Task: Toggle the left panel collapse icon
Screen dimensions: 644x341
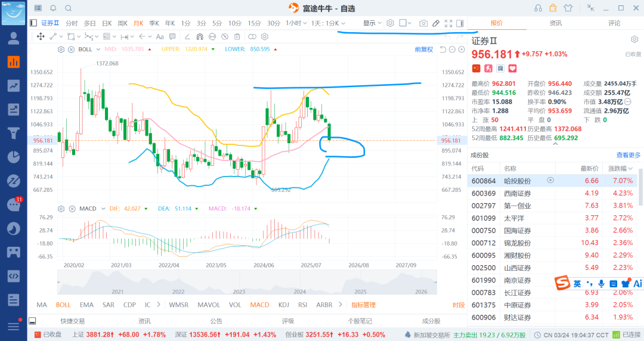Action: click(33, 23)
